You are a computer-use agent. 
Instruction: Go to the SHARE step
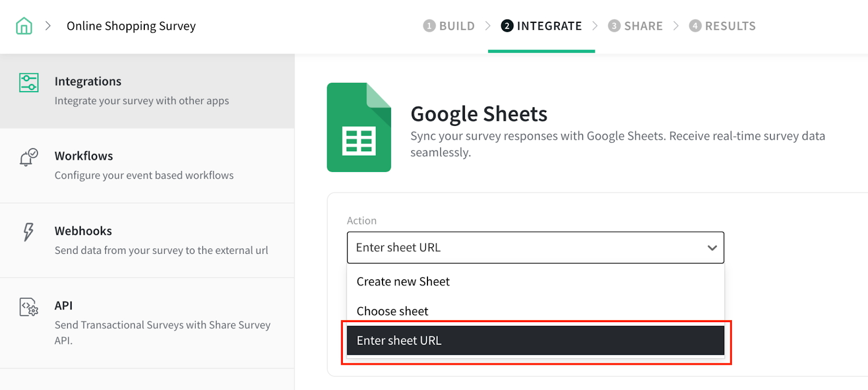tap(635, 26)
